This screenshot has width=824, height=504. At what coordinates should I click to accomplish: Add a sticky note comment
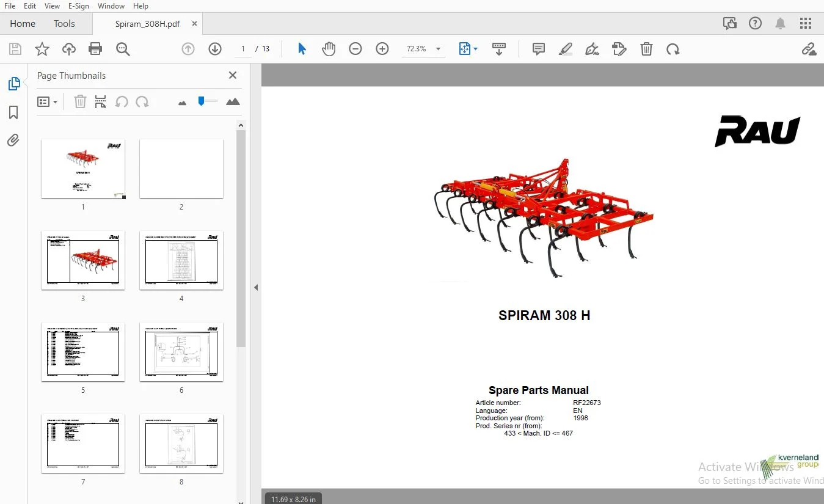point(539,49)
